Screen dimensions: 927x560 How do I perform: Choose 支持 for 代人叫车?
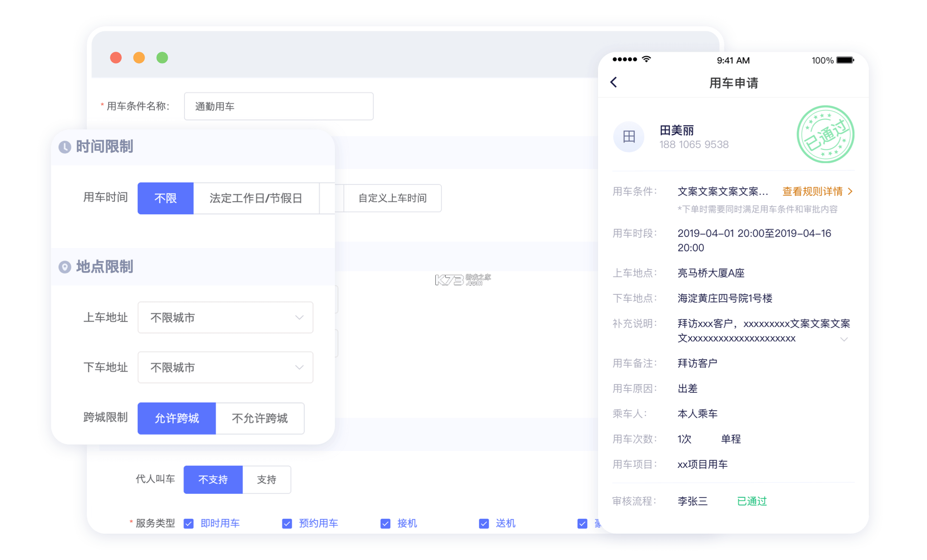pyautogui.click(x=267, y=480)
